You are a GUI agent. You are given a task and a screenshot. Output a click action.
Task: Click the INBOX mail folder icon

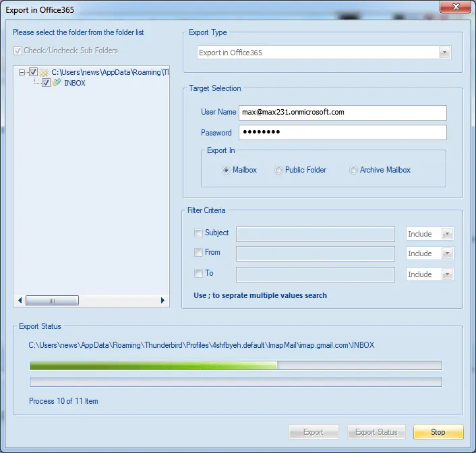(57, 83)
